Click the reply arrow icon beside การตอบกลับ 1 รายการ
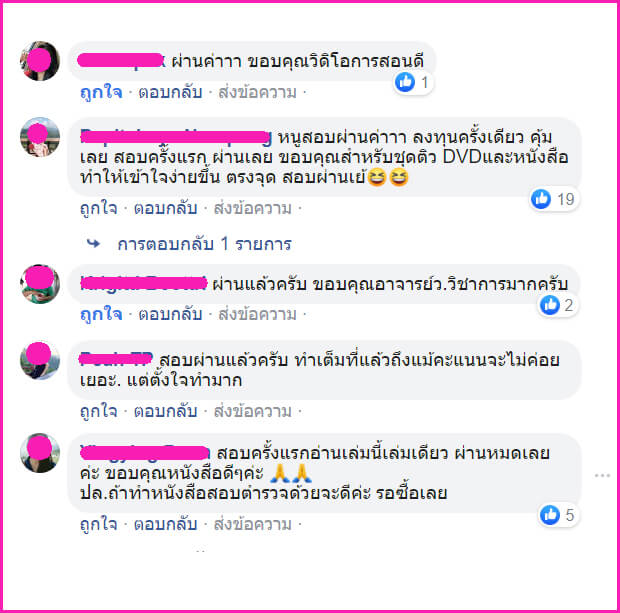620x613 pixels. point(93,243)
